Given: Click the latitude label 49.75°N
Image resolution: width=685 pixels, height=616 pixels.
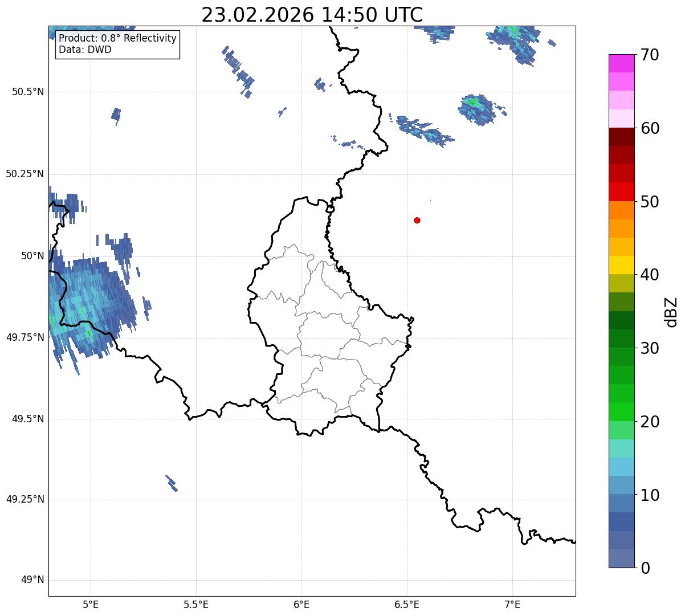Looking at the screenshot, I should [x=25, y=337].
